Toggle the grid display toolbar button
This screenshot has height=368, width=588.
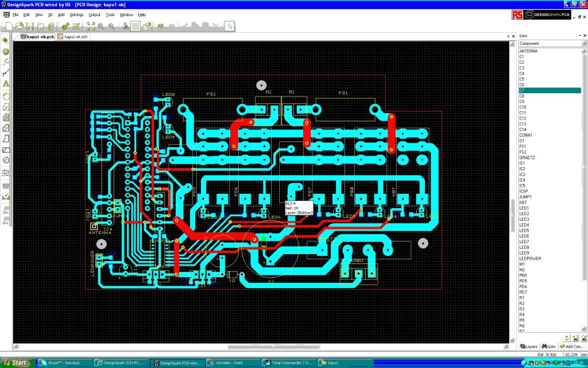coord(136,26)
